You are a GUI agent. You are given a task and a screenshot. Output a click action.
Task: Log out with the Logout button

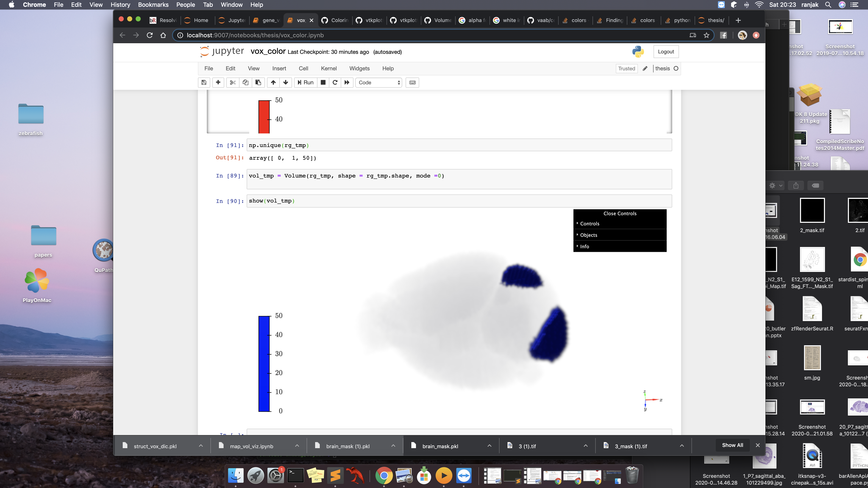point(666,51)
